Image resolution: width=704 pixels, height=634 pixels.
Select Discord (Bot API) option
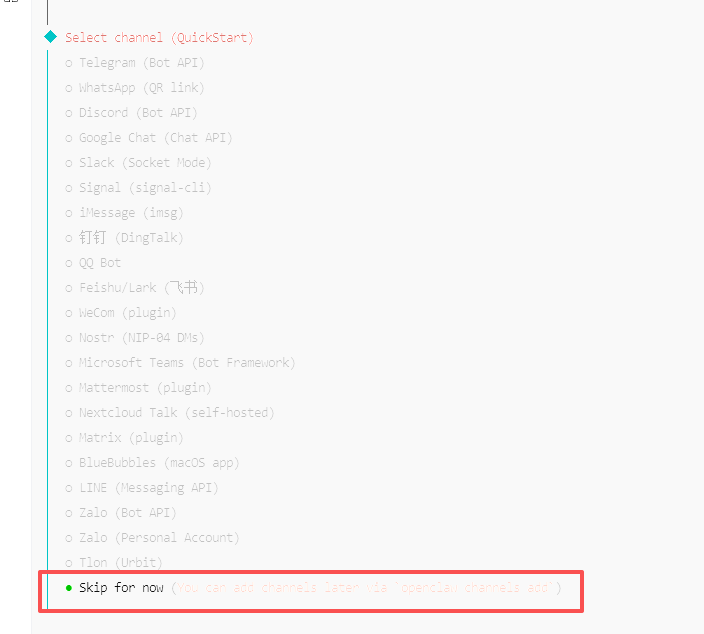click(x=138, y=113)
